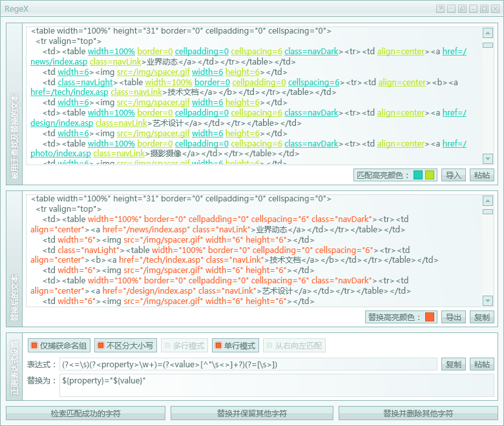Screen dimensions: 504x426
Task: Click highlighted text photo/index.asp in source
Action: click(x=61, y=154)
